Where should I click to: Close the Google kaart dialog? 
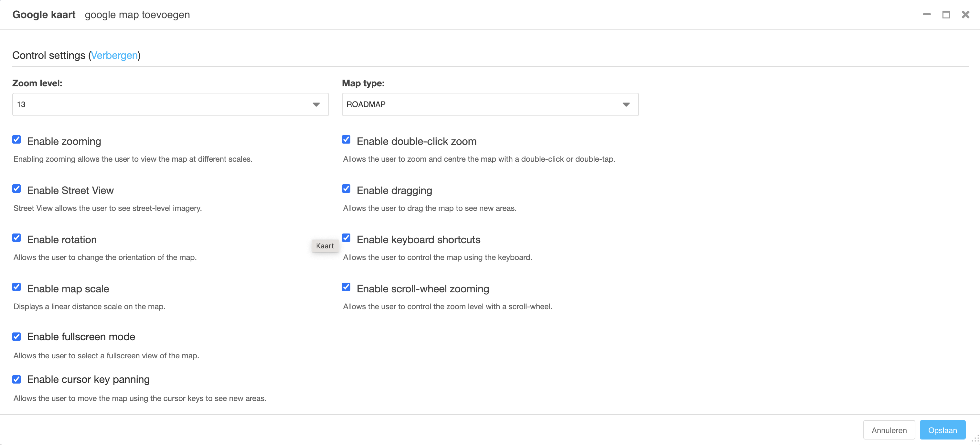click(965, 15)
